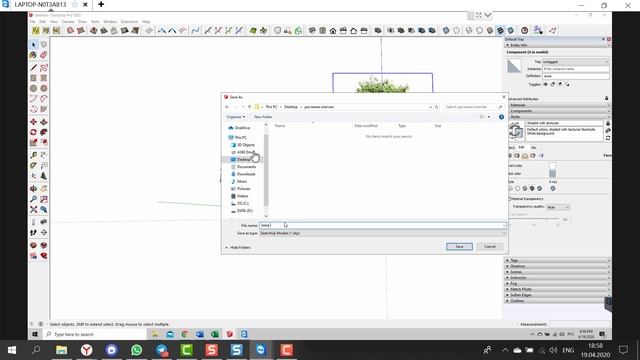Viewport: 640px width, 360px height.
Task: Open the Extensions menu
Action: pyautogui.click(x=129, y=22)
